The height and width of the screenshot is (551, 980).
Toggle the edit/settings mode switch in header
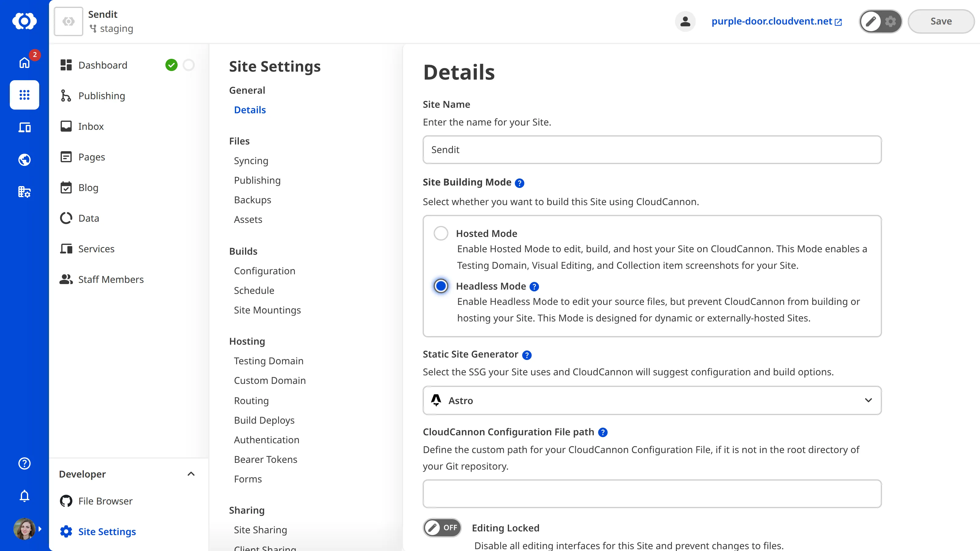tap(880, 21)
